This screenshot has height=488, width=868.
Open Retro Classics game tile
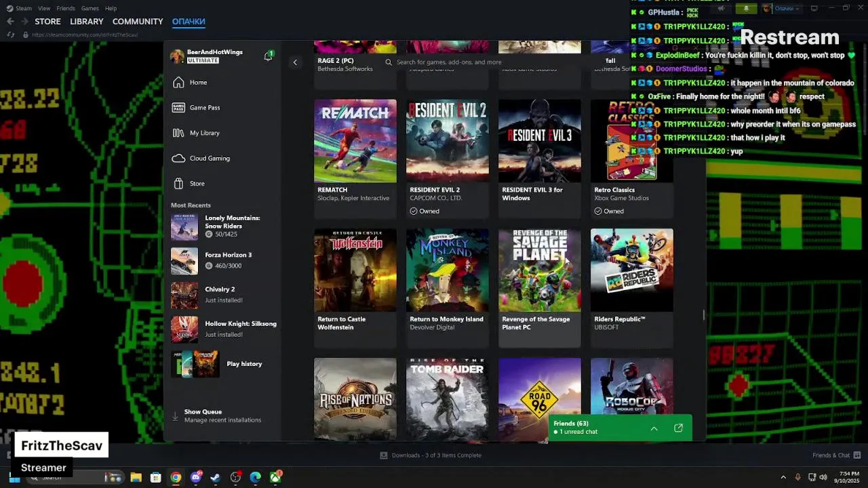point(632,158)
